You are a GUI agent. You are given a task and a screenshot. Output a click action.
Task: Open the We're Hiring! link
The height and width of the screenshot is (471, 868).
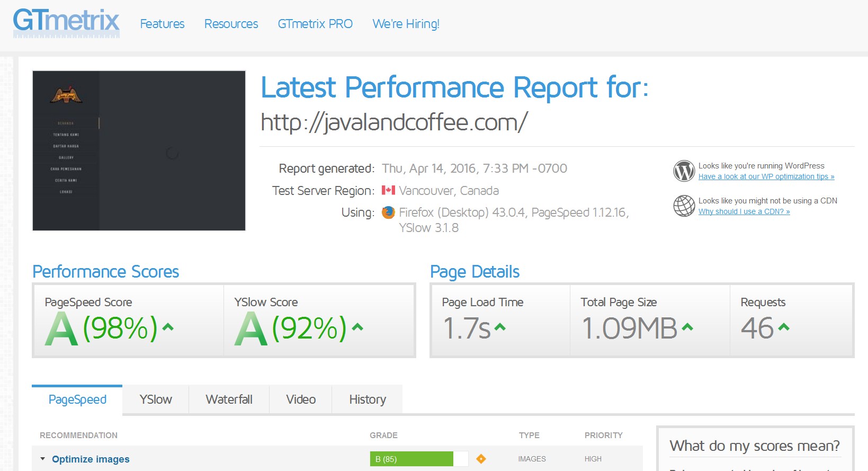pyautogui.click(x=406, y=24)
